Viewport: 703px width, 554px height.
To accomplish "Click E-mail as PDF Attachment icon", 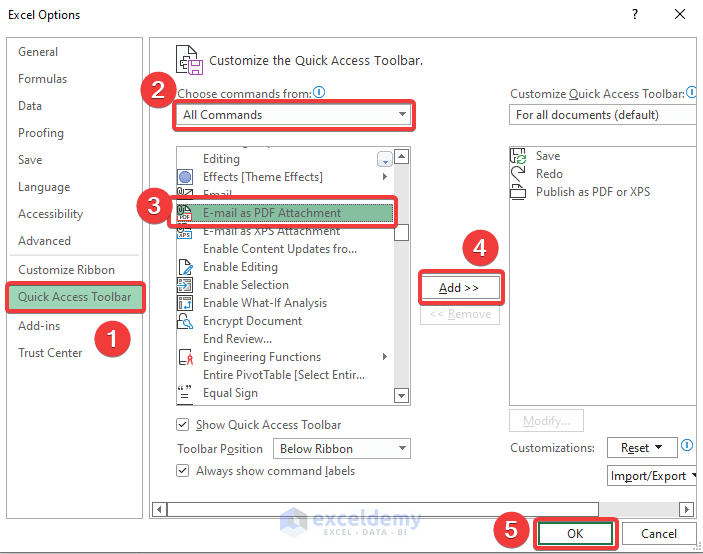I will click(184, 213).
